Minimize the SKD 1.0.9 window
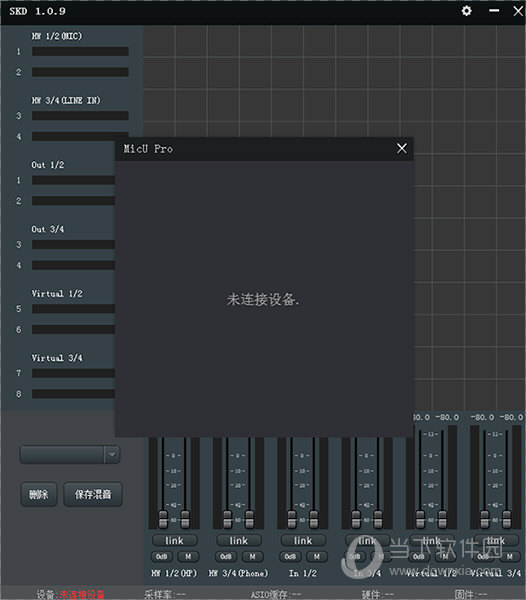 click(x=494, y=11)
